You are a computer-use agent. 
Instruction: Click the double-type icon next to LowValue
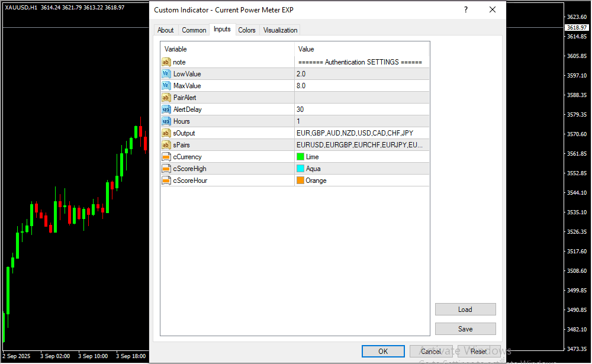[x=166, y=74]
